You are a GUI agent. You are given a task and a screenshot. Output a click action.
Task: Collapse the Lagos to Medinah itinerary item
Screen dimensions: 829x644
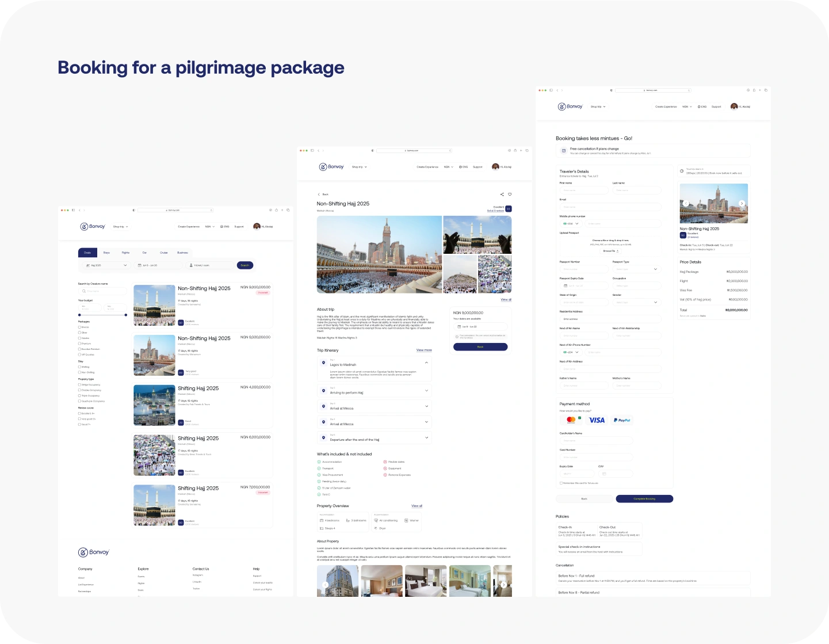click(426, 363)
